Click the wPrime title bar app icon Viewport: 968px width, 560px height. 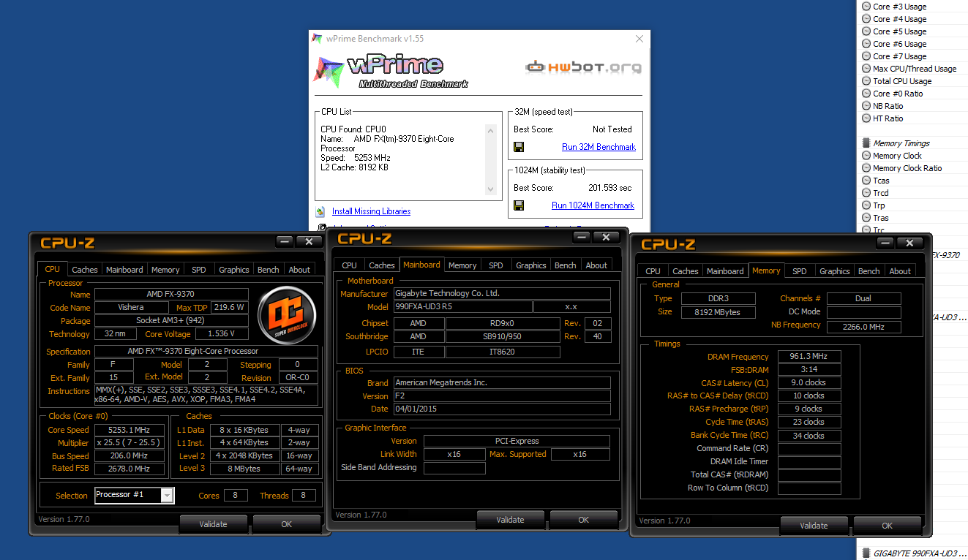click(317, 38)
